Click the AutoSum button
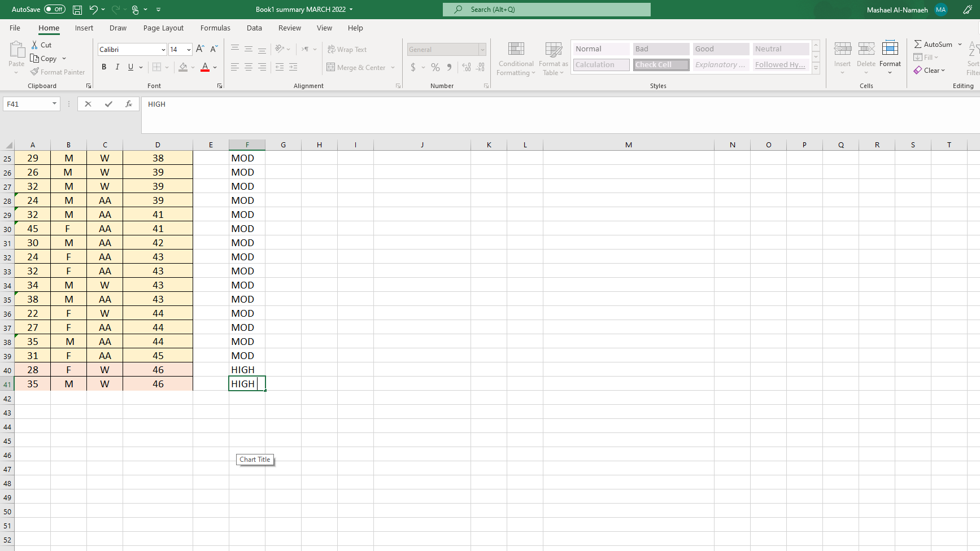The height and width of the screenshot is (551, 980). pyautogui.click(x=933, y=44)
